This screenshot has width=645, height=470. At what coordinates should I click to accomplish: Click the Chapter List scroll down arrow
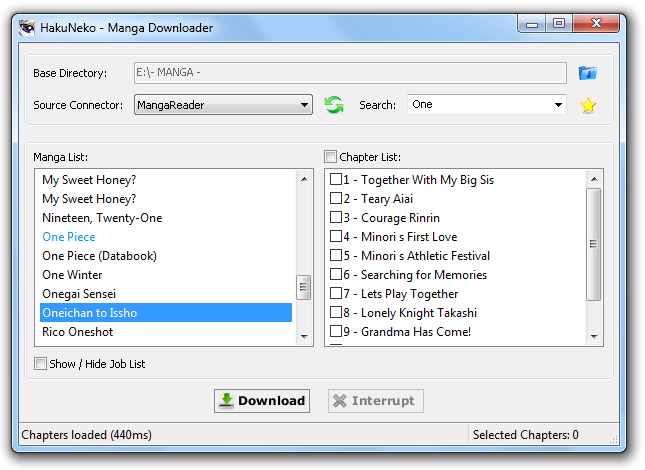(594, 336)
